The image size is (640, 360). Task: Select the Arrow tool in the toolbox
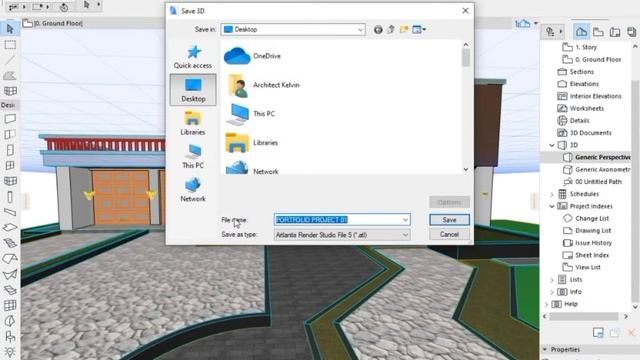point(10,29)
